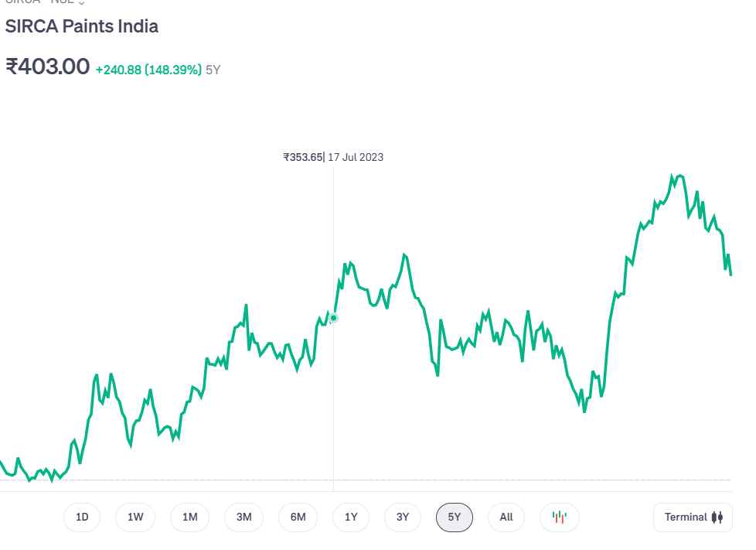
Task: Click the SIRCA Paints India title
Action: 81,26
